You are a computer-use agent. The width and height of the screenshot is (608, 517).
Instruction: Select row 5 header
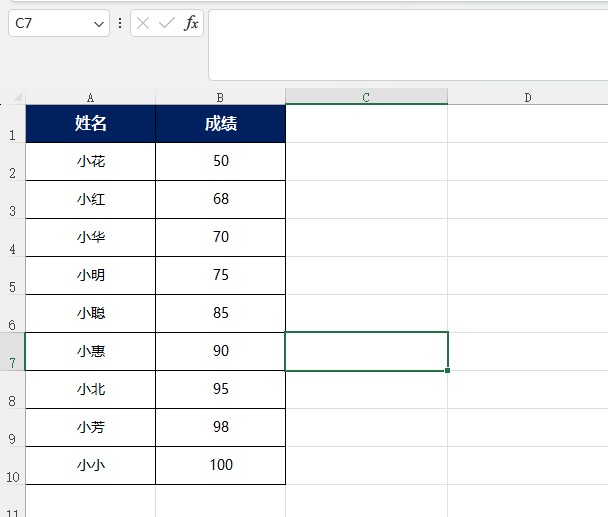12,276
